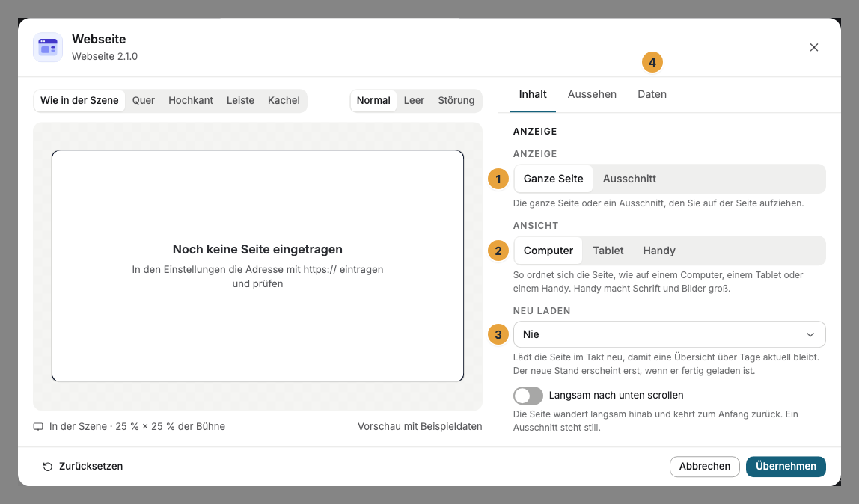Click the help text starting with 'Die Seite wandert langsam hinab'

655,421
